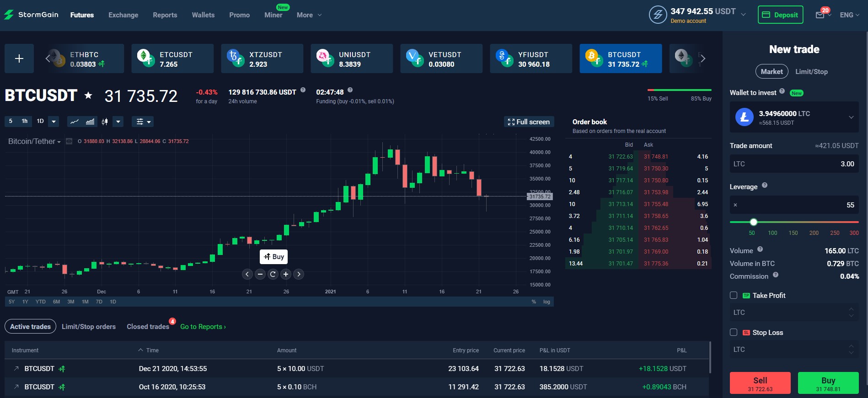
Task: Open the Reports section
Action: (x=165, y=15)
